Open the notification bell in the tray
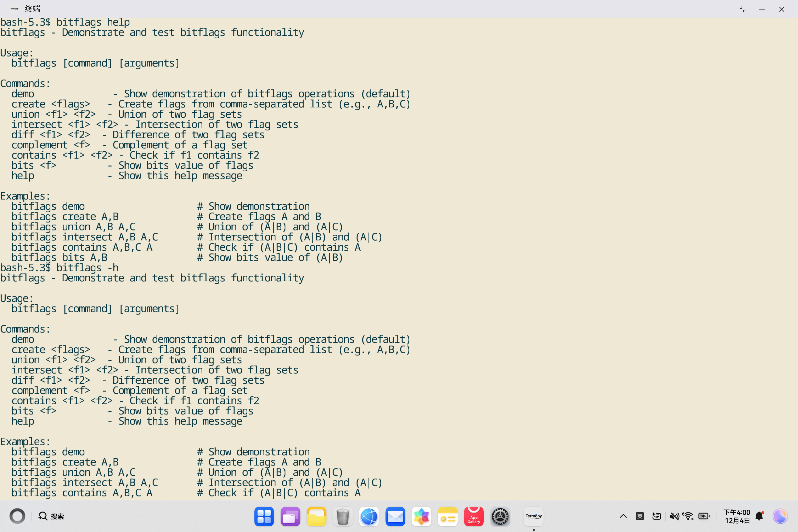Screen dimensions: 798x532 [759, 516]
